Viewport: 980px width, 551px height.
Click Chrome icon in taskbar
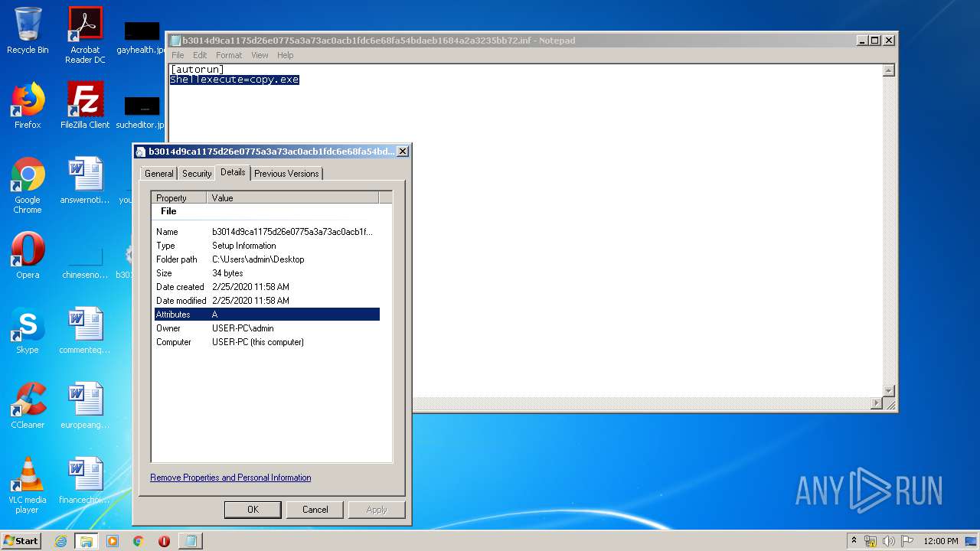[x=139, y=541]
